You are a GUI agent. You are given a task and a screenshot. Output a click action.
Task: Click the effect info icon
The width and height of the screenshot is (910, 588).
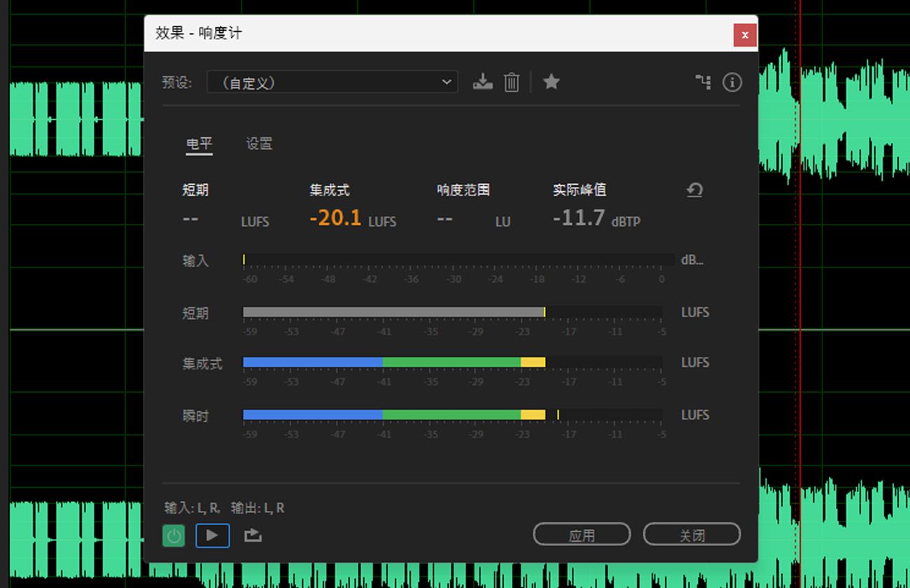point(732,82)
